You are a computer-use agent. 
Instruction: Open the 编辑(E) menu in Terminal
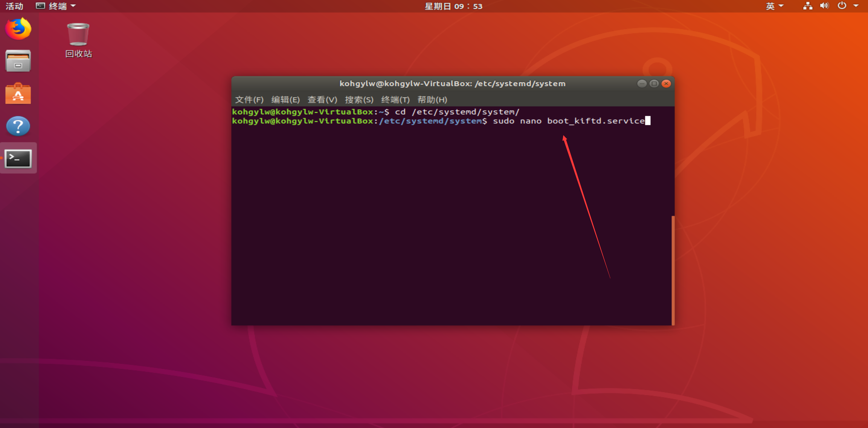285,100
